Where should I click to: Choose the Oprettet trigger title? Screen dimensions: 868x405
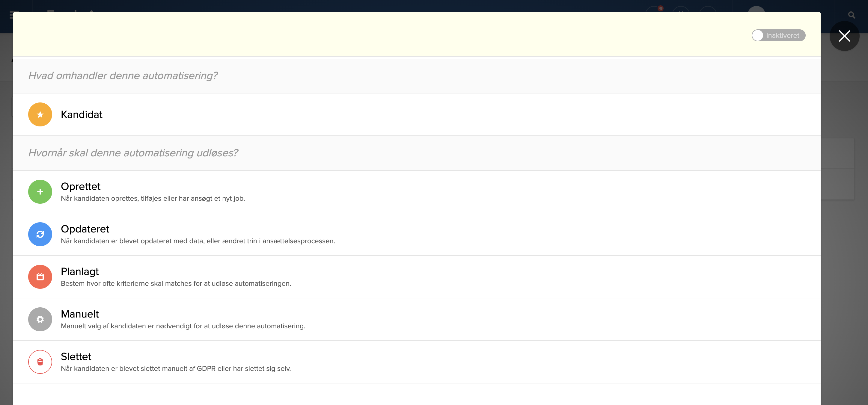pos(81,186)
